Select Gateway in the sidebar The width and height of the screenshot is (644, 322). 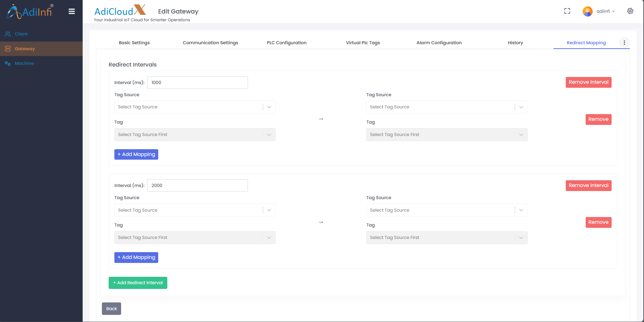(x=25, y=49)
